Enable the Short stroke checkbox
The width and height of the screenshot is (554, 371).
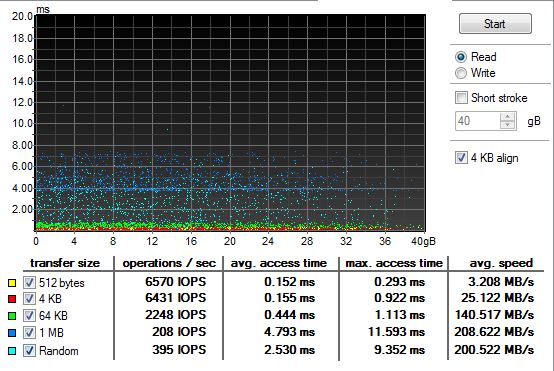[x=461, y=98]
